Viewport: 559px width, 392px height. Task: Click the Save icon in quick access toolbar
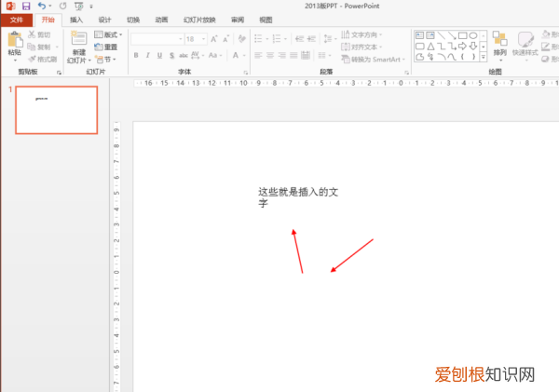point(26,7)
